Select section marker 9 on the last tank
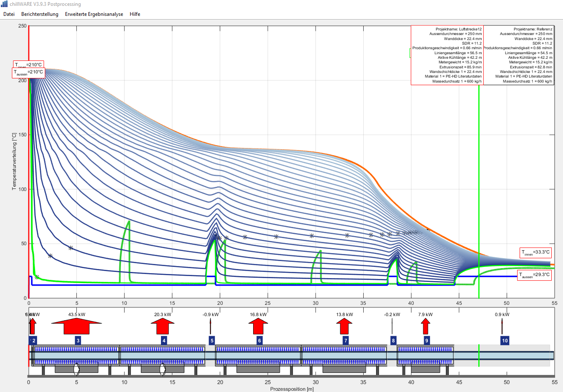Screen dimensions: 563x392 coord(426,341)
